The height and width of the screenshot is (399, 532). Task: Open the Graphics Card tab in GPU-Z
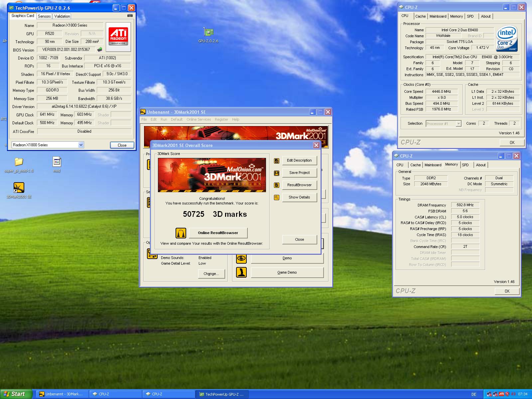coord(23,16)
